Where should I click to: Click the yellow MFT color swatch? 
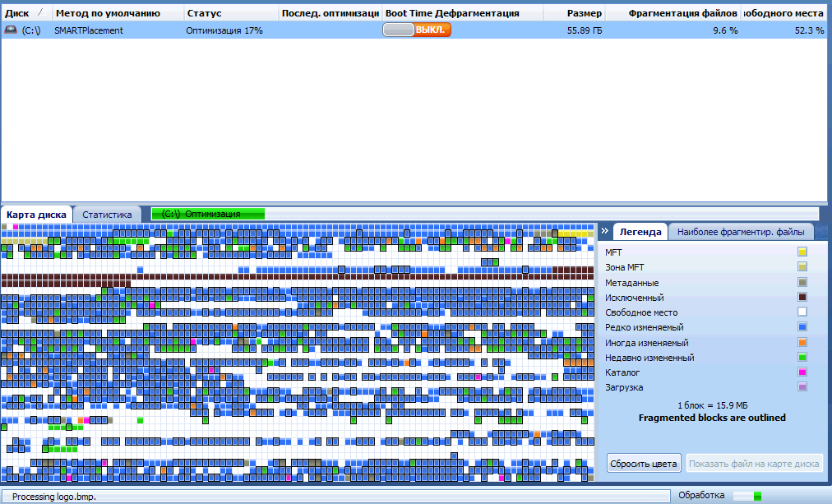(x=802, y=252)
